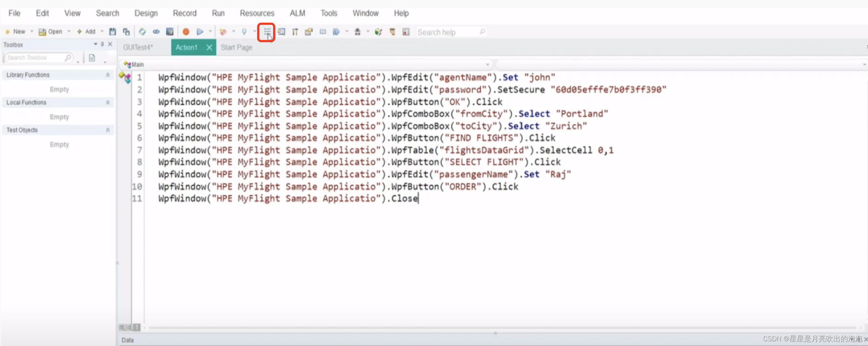
Task: Open the Record menu
Action: point(185,13)
